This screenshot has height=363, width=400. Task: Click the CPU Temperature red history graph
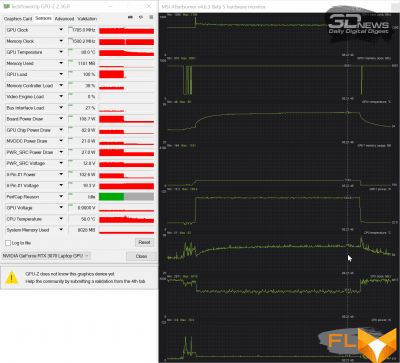coord(126,219)
